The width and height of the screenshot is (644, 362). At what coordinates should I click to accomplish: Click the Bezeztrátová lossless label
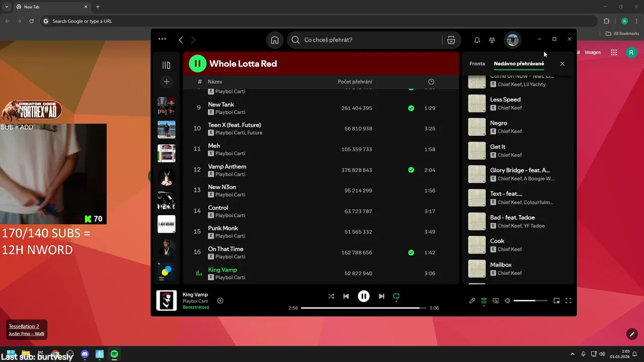(196, 307)
